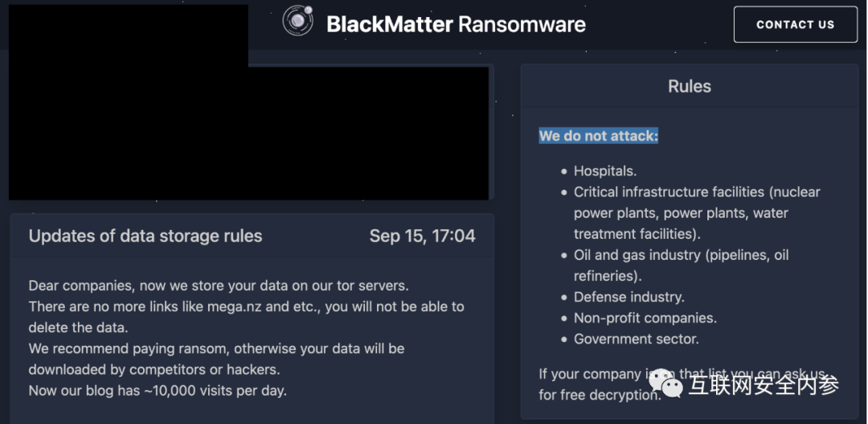Viewport: 868px width, 424px height.
Task: Click the WeChat watermark icon
Action: pyautogui.click(x=666, y=384)
